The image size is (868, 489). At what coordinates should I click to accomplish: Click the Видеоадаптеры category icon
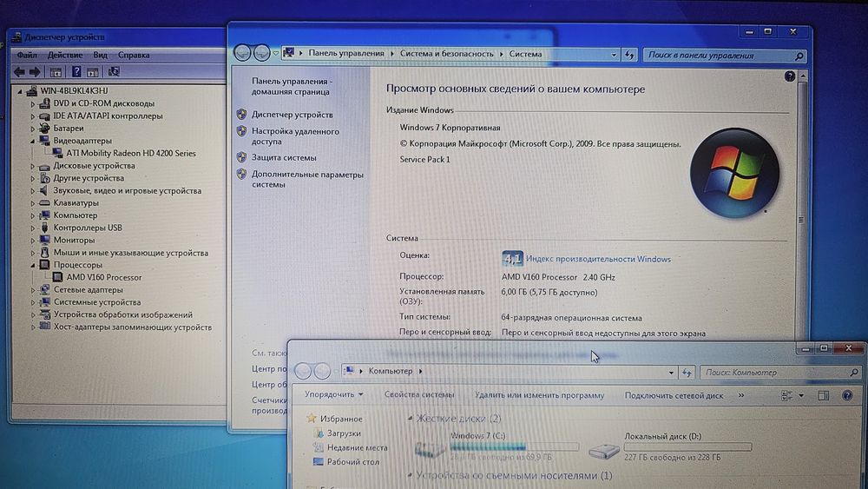point(44,141)
